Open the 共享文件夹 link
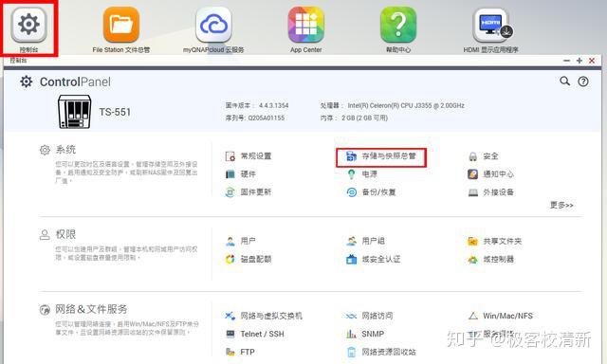This screenshot has width=607, height=364. point(502,242)
